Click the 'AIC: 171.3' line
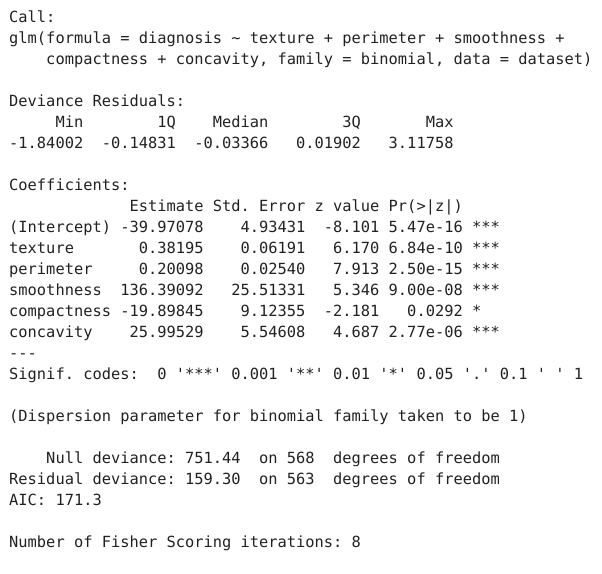This screenshot has width=602, height=574. click(x=55, y=499)
